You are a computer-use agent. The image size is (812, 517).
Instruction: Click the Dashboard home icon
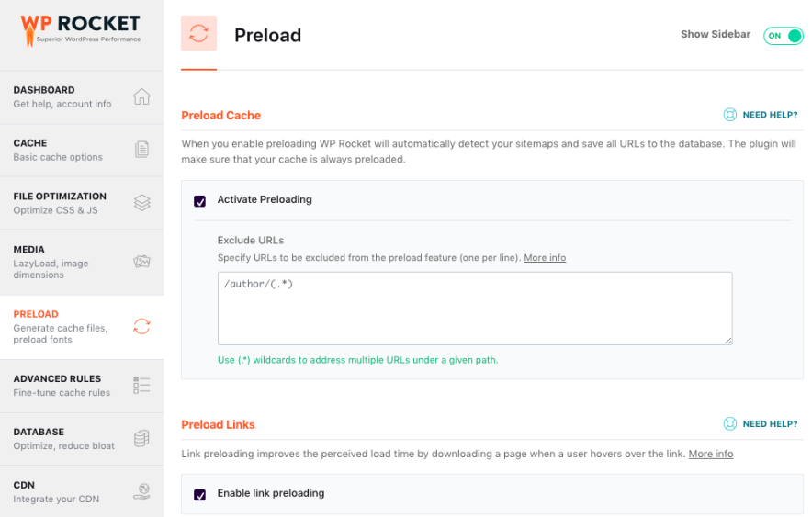click(141, 96)
